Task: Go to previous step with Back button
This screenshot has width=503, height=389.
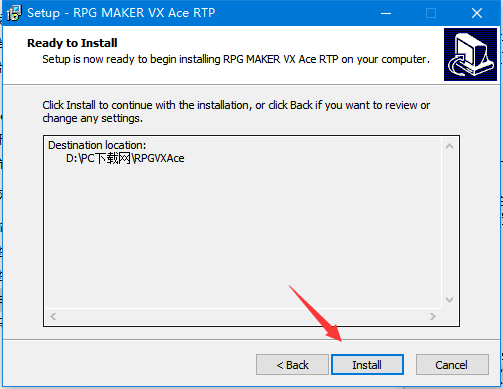Action: coord(292,365)
